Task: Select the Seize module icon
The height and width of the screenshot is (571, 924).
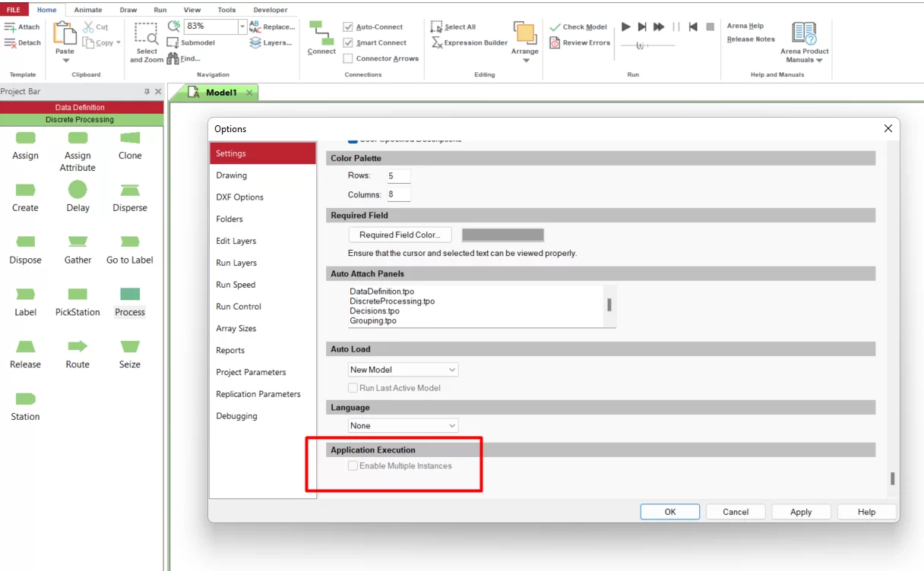Action: (130, 346)
